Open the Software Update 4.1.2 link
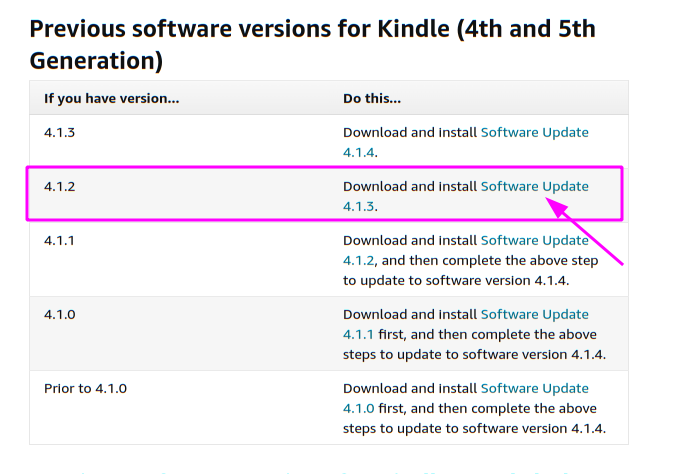This screenshot has width=678, height=474. [534, 240]
